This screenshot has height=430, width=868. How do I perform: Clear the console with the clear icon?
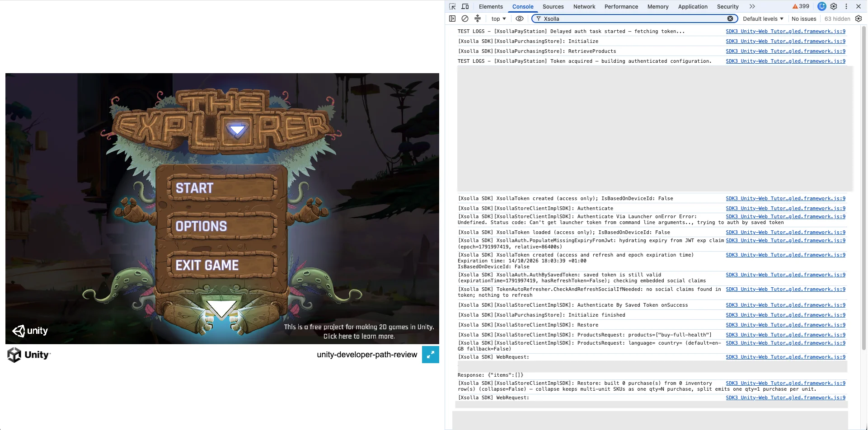(x=465, y=19)
